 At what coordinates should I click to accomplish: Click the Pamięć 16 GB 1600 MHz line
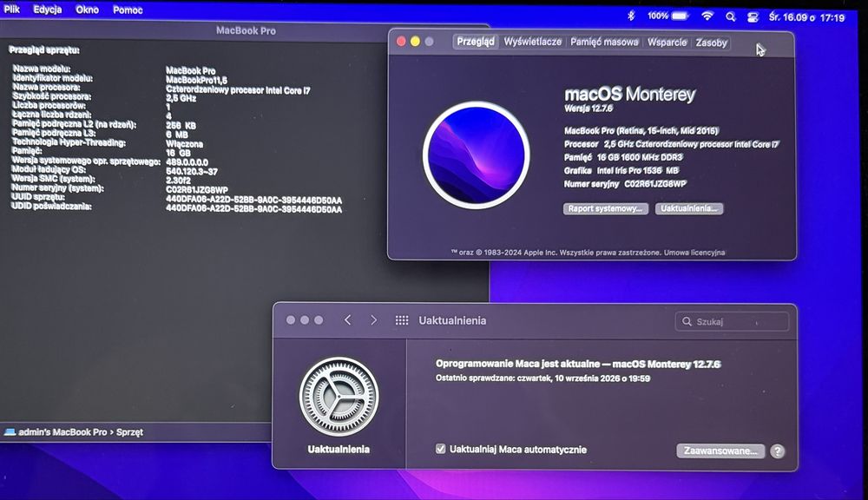(623, 157)
